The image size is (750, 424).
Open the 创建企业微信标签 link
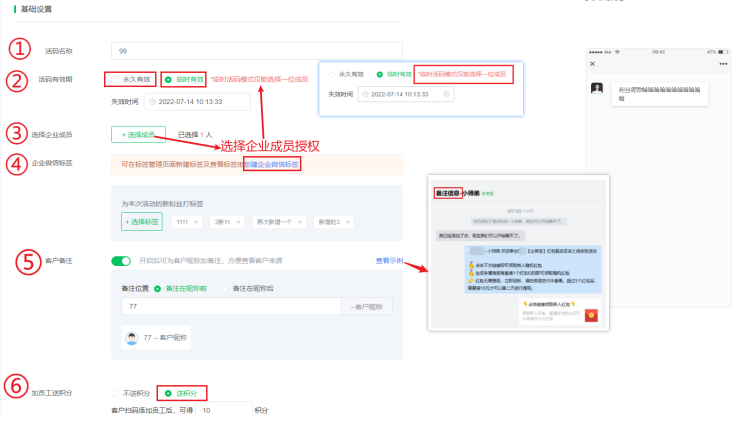click(x=272, y=164)
